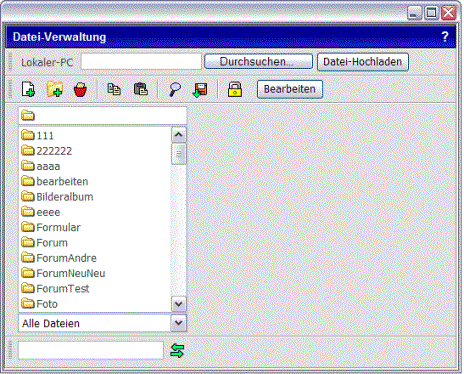Click the magnifying glass search icon
The width and height of the screenshot is (464, 374).
[175, 89]
